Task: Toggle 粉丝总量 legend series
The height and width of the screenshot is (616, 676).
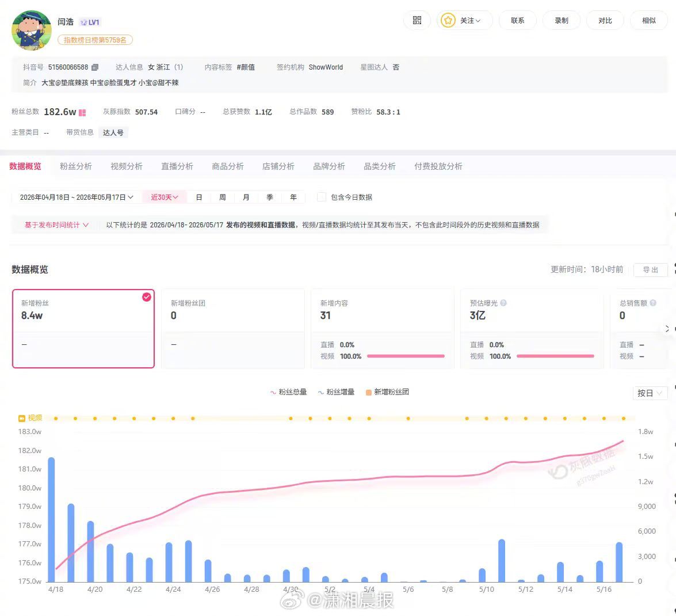Action: (x=288, y=392)
